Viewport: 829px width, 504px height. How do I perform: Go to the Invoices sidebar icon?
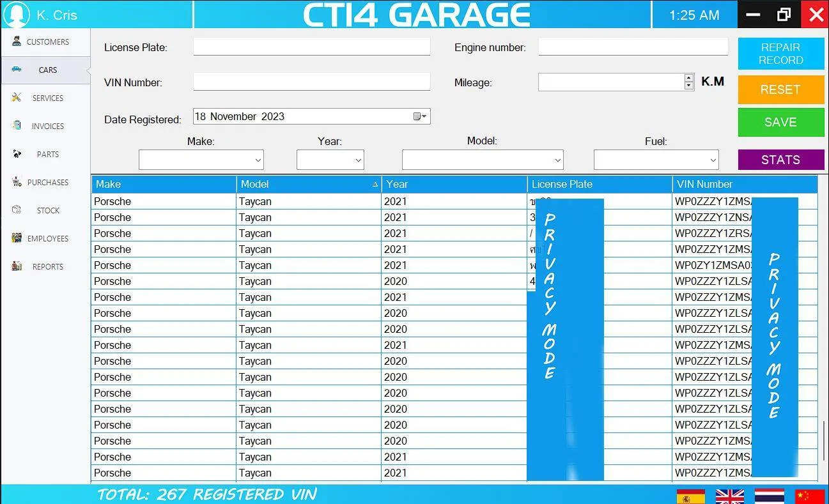click(17, 125)
